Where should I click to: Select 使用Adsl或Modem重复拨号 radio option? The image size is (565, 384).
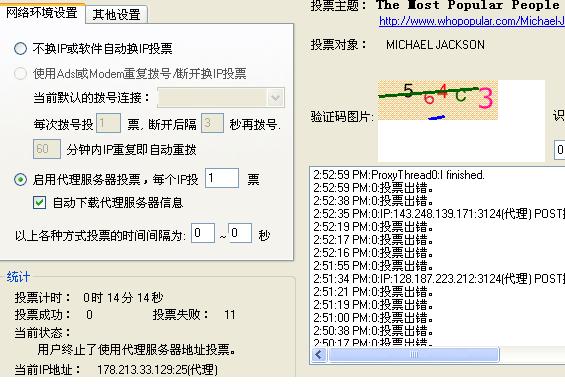point(21,74)
